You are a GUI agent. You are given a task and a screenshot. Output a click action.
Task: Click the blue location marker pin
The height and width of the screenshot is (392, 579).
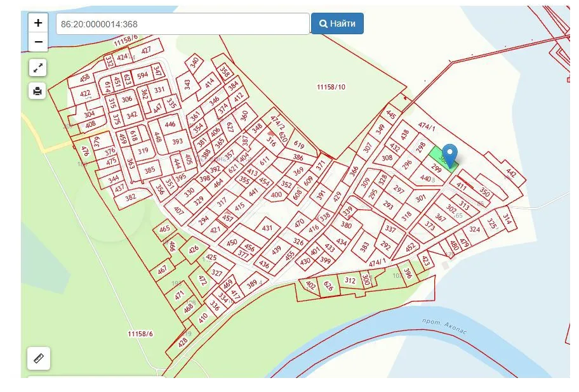click(x=449, y=155)
